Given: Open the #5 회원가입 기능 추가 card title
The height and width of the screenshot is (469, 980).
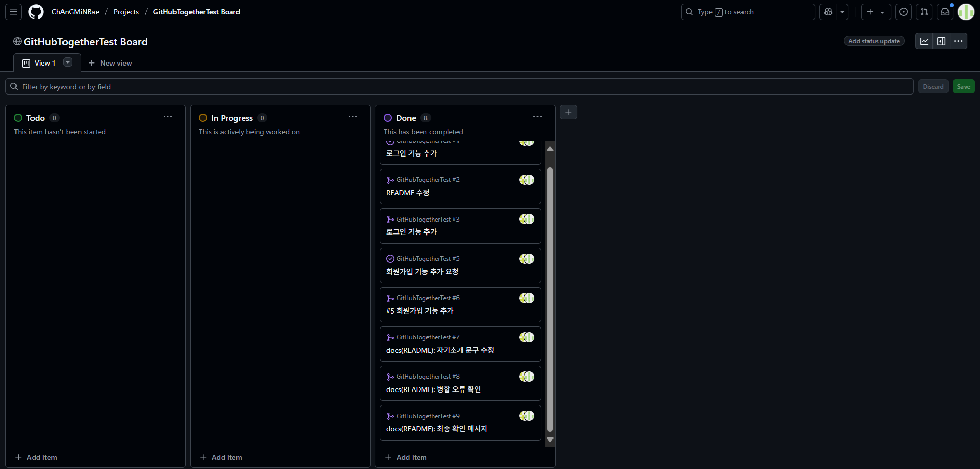Looking at the screenshot, I should click(420, 311).
